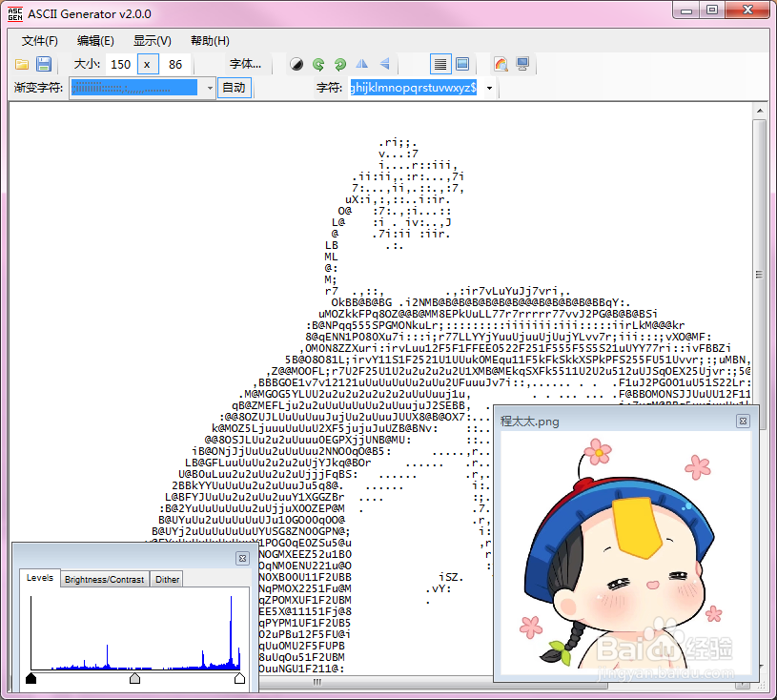This screenshot has height=700, width=777.
Task: Flip image vertically icon
Action: (384, 64)
